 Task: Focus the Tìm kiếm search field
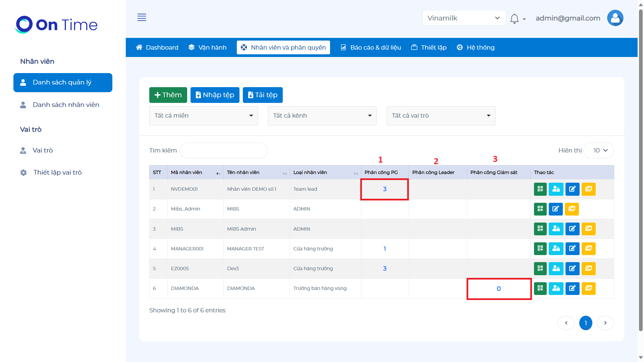pyautogui.click(x=224, y=150)
